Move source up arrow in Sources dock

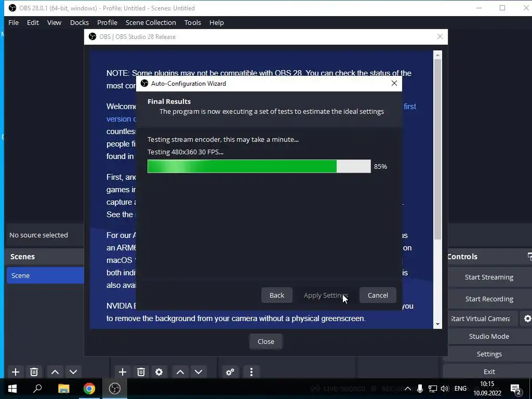(180, 372)
